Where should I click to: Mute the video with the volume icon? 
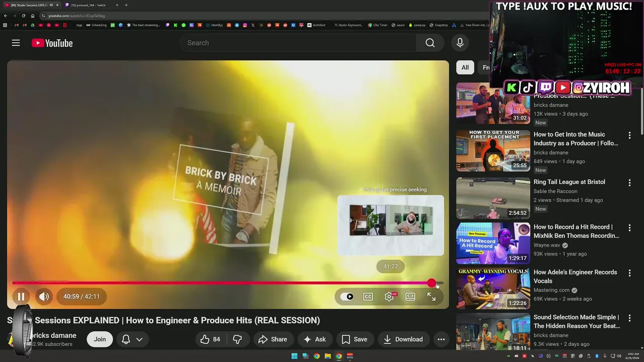coord(44,297)
